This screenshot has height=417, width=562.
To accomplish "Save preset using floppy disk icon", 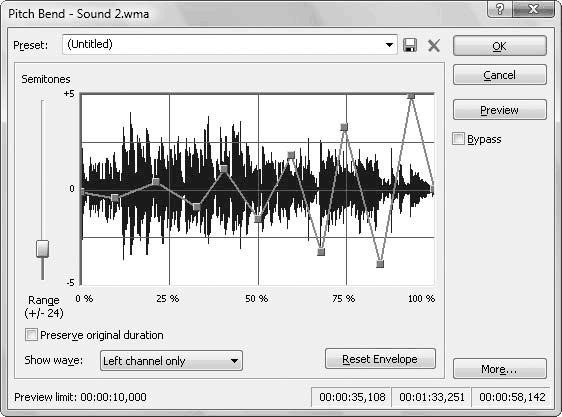I will click(x=410, y=46).
